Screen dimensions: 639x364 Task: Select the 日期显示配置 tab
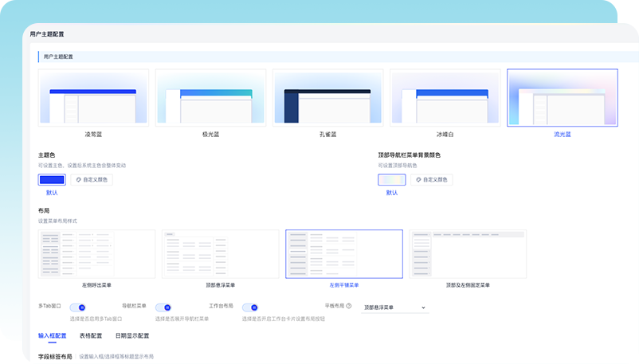[132, 335]
